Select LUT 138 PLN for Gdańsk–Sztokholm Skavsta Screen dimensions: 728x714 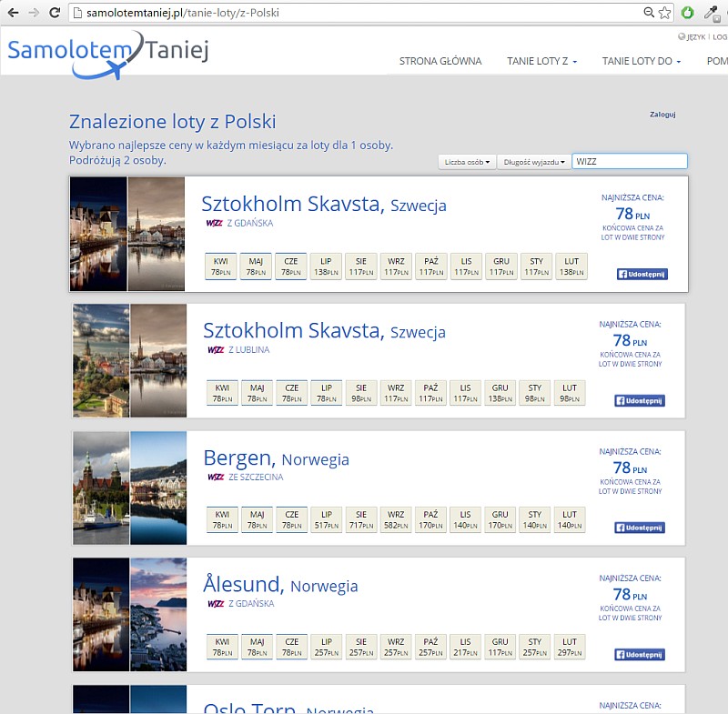tap(571, 266)
